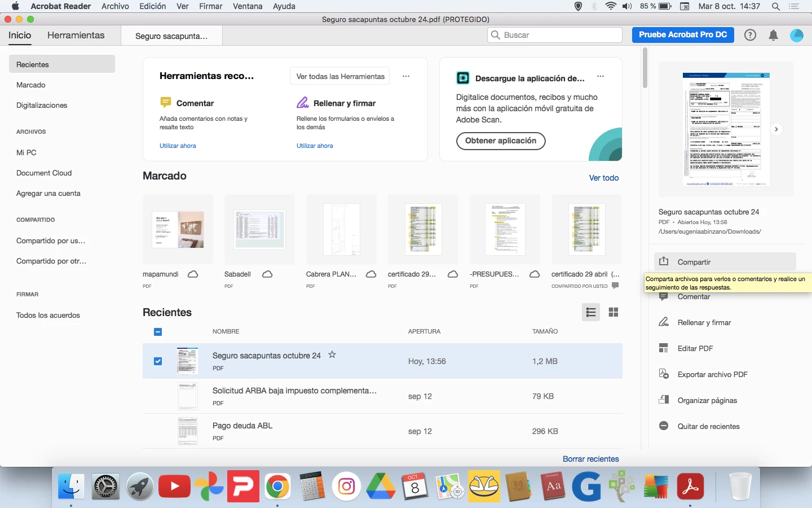Open Finder from the Dock
Viewport: 812px width, 508px height.
71,486
